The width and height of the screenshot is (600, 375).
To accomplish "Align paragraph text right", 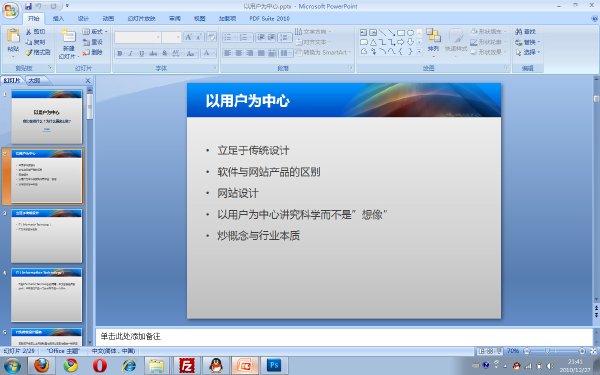I will [x=249, y=53].
